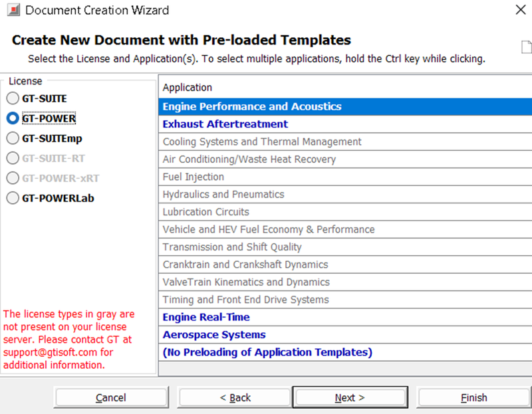Proceed with the Next button

pyautogui.click(x=350, y=397)
